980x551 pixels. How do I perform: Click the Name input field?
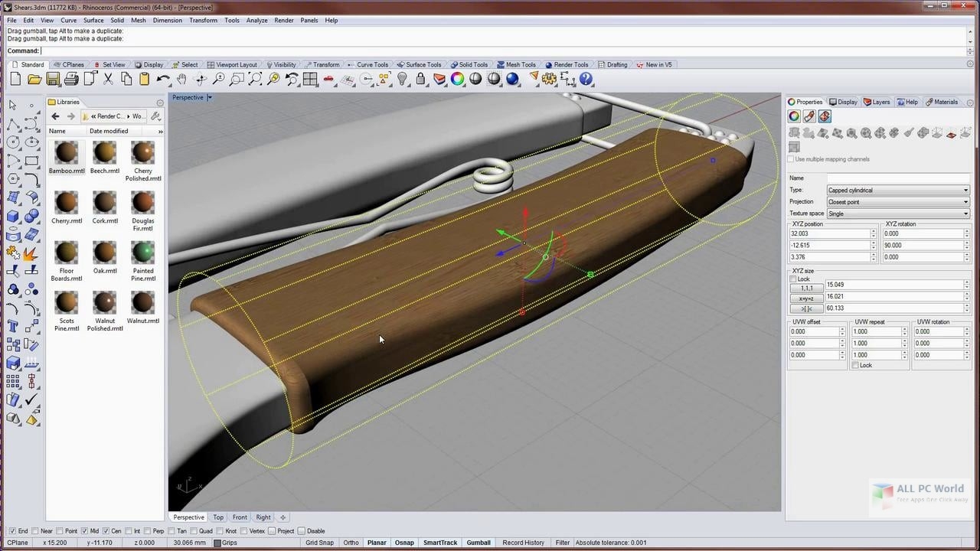pyautogui.click(x=897, y=178)
